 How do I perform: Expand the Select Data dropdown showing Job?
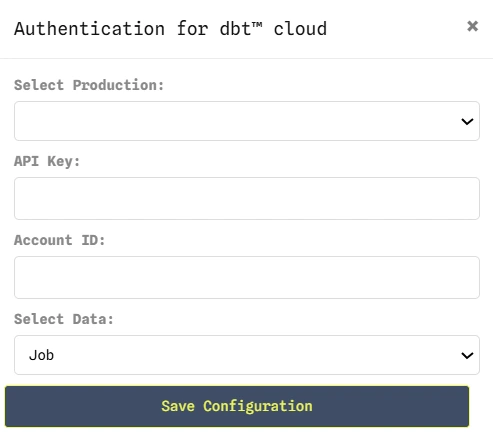tap(247, 355)
